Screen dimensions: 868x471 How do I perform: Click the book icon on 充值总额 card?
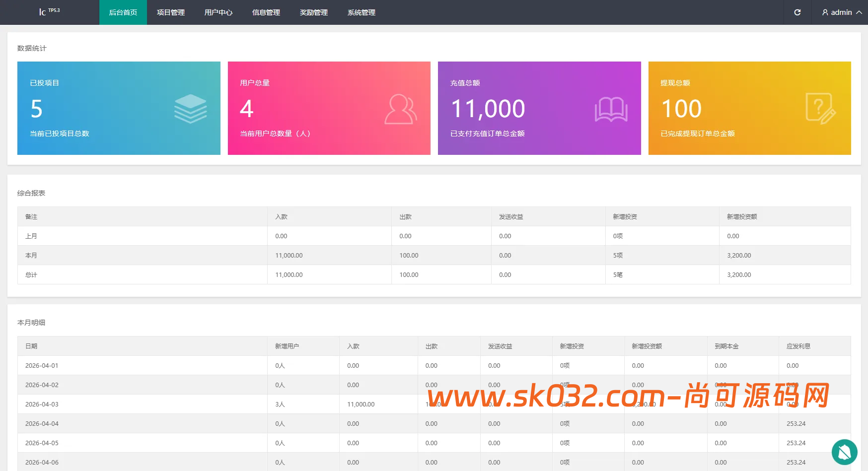coord(611,109)
